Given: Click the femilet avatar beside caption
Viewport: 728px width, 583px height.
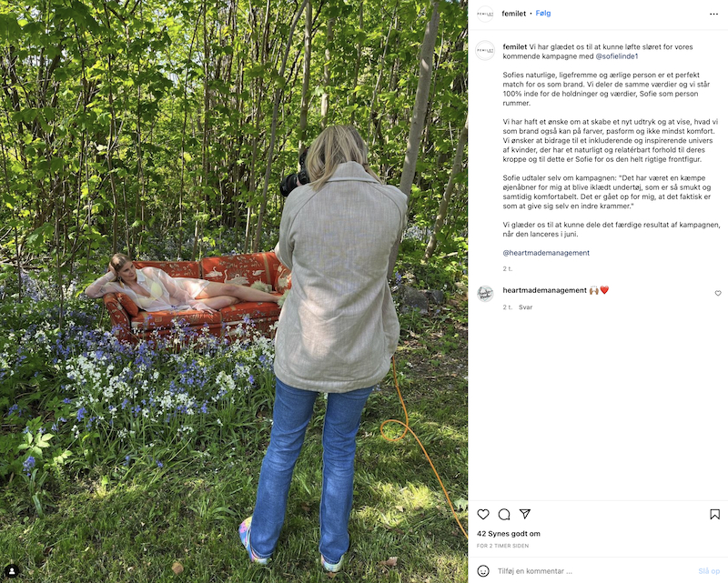Looking at the screenshot, I should pyautogui.click(x=485, y=51).
